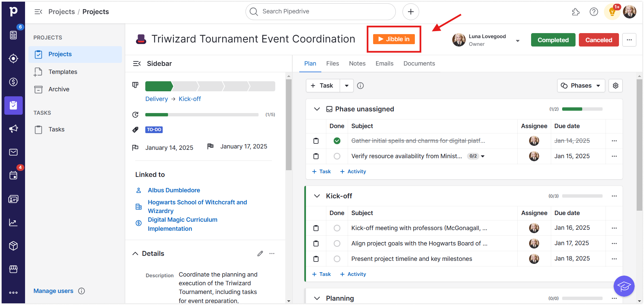This screenshot has width=644, height=305.
Task: Click the task completion progress bar (1/5)
Action: pos(202,115)
